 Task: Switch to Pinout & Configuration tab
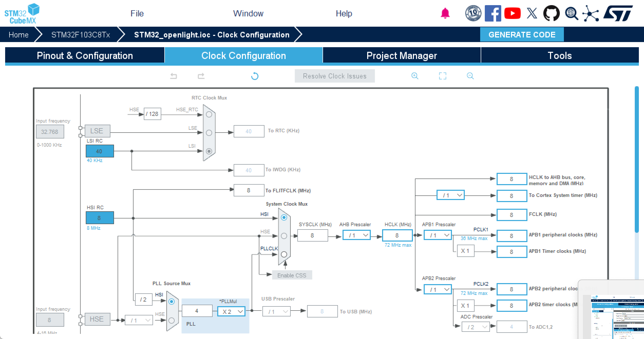click(x=85, y=55)
